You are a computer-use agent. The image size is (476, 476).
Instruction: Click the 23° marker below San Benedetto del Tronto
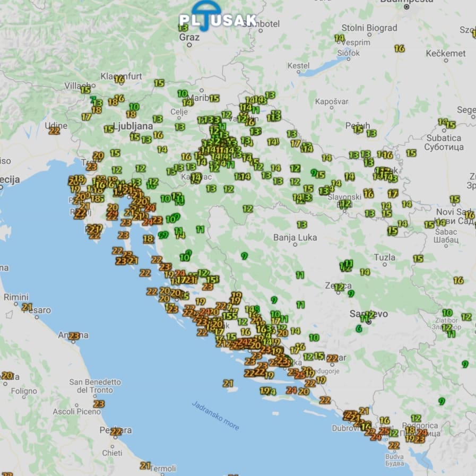coord(98,404)
